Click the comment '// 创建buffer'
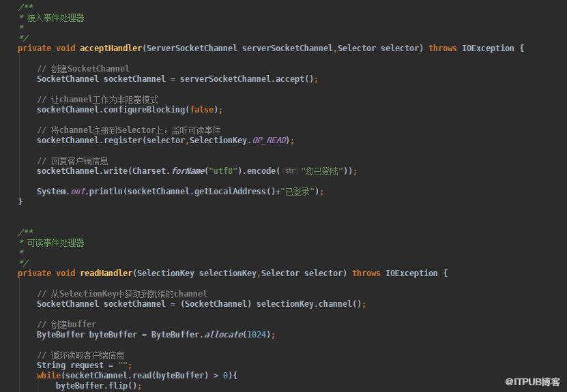 67,325
